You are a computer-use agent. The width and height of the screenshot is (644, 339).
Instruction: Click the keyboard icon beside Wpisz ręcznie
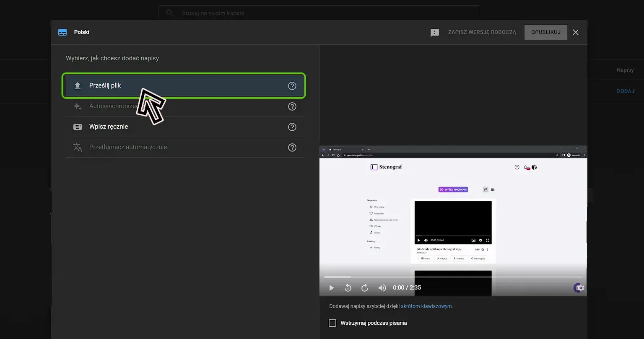point(78,127)
